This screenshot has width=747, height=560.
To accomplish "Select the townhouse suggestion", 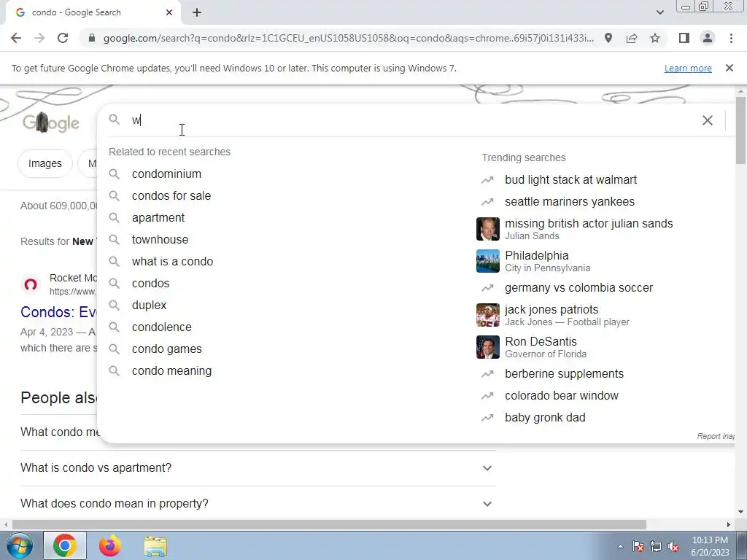I will point(160,239).
